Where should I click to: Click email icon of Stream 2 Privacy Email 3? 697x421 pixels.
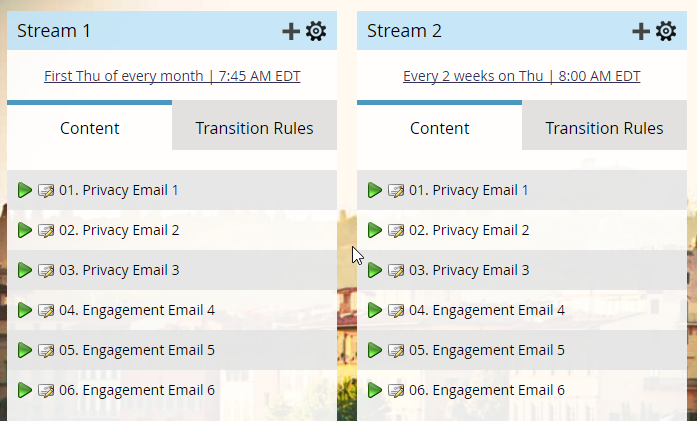(396, 270)
